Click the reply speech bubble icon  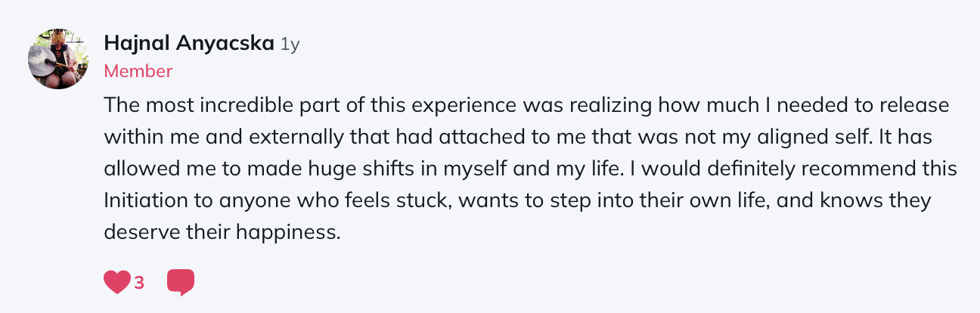pyautogui.click(x=180, y=282)
